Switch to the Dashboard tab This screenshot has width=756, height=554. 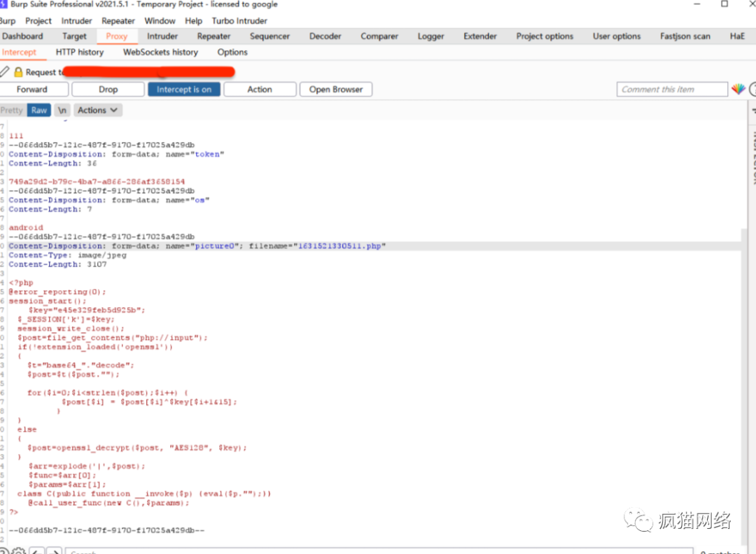pos(22,36)
